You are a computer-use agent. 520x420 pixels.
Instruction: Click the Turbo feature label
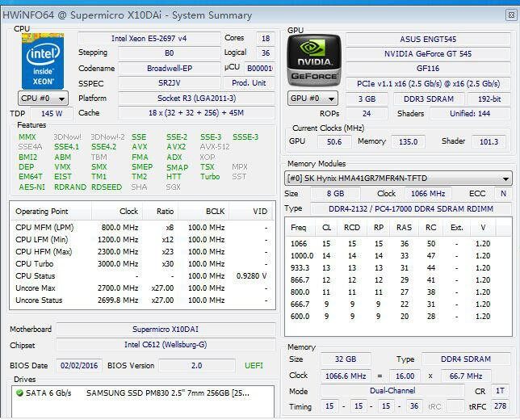coord(210,177)
